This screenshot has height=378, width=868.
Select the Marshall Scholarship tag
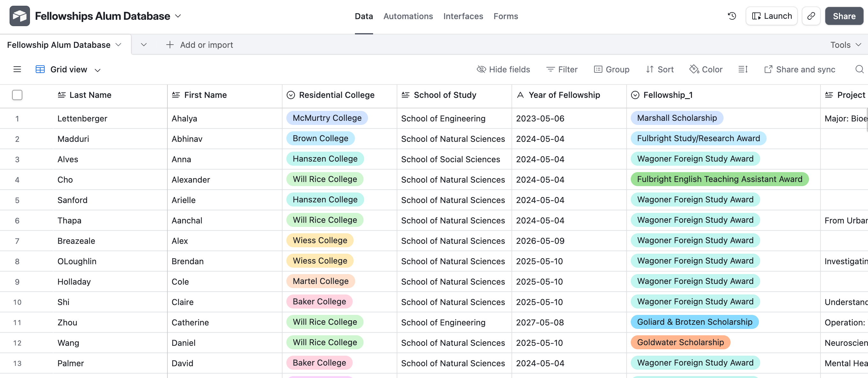point(677,118)
